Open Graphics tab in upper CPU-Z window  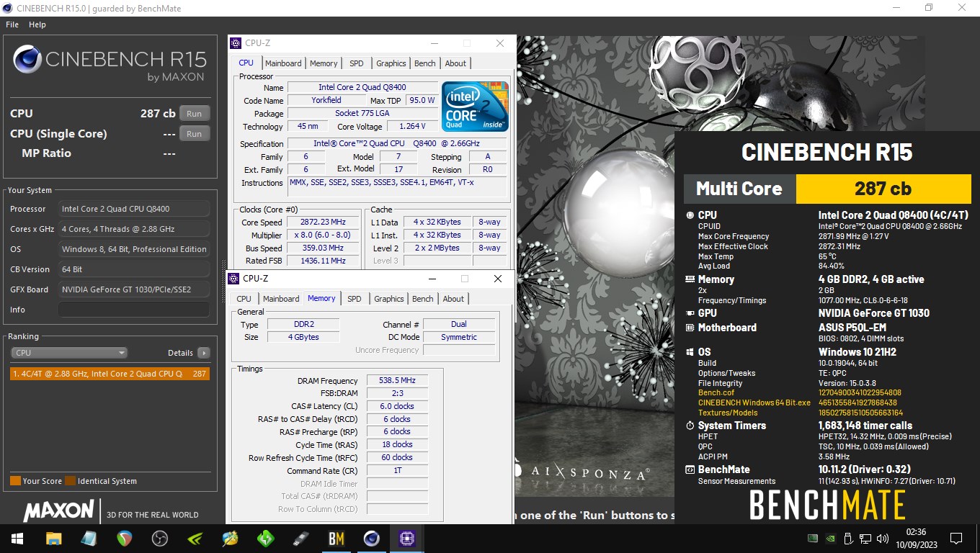pyautogui.click(x=391, y=63)
